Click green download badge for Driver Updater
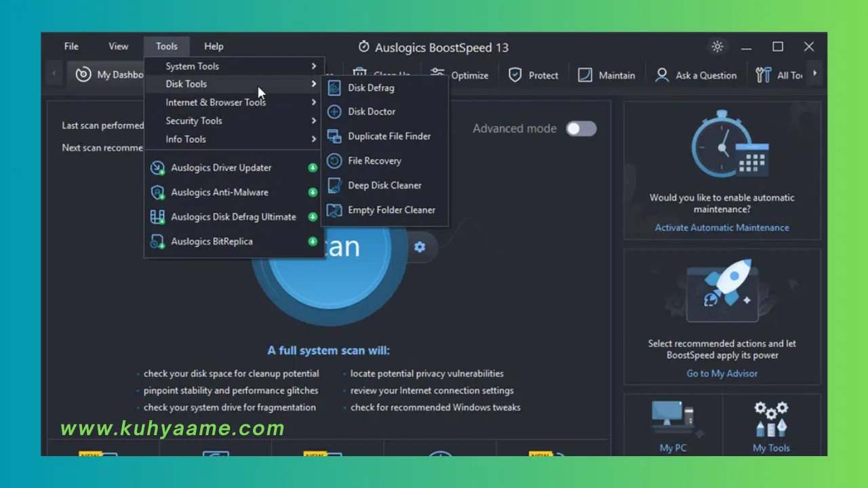Viewport: 868px width, 488px height. [313, 167]
